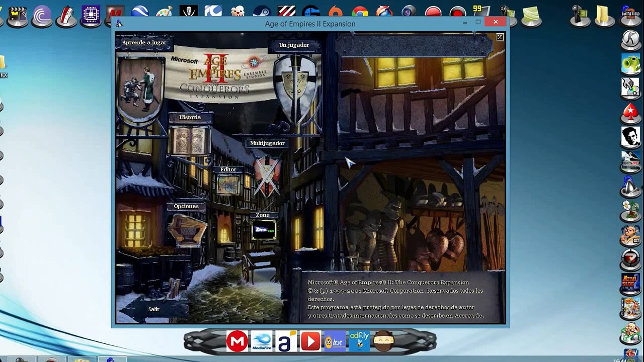Click the Age of Empires title bar icon
This screenshot has height=362, width=644.
pos(119,23)
